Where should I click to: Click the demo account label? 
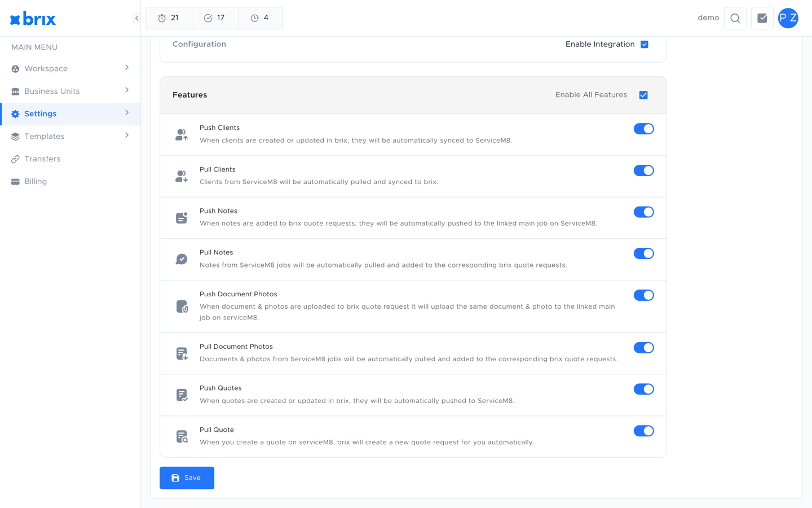[708, 18]
